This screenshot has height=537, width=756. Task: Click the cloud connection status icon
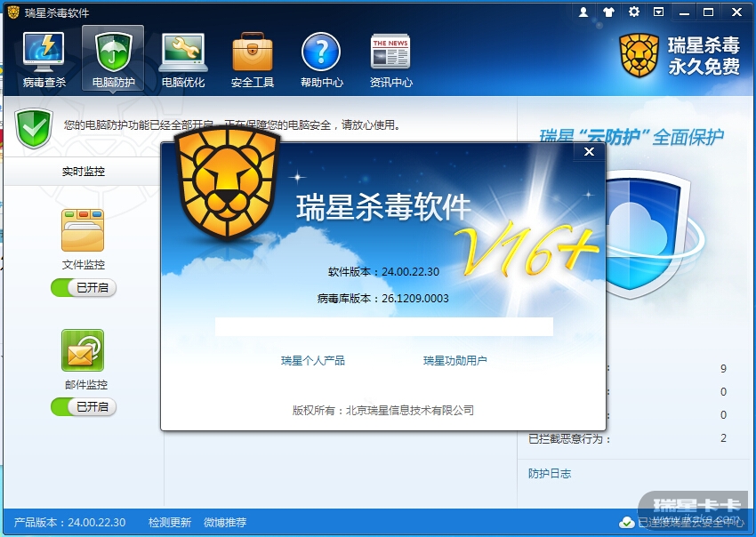[x=627, y=523]
